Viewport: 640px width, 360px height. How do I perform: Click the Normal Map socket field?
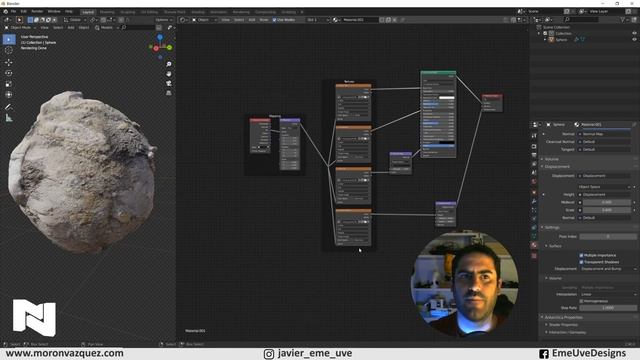(x=604, y=134)
